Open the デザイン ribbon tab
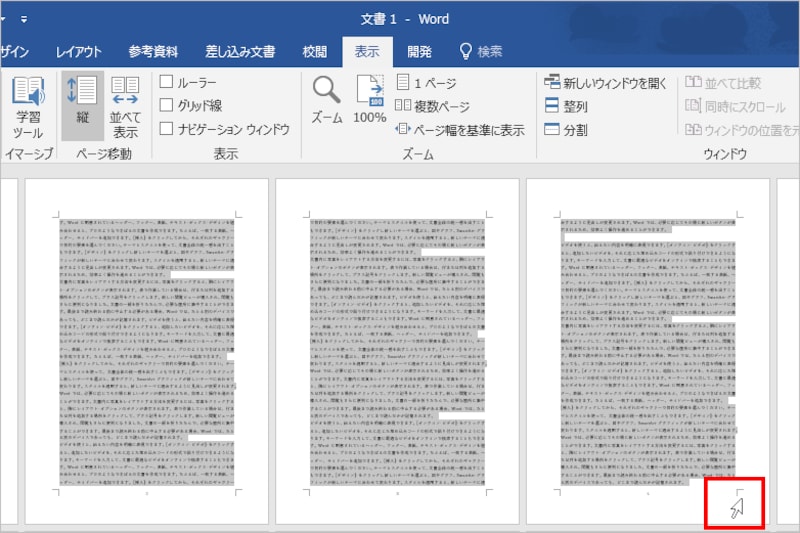 tap(14, 52)
